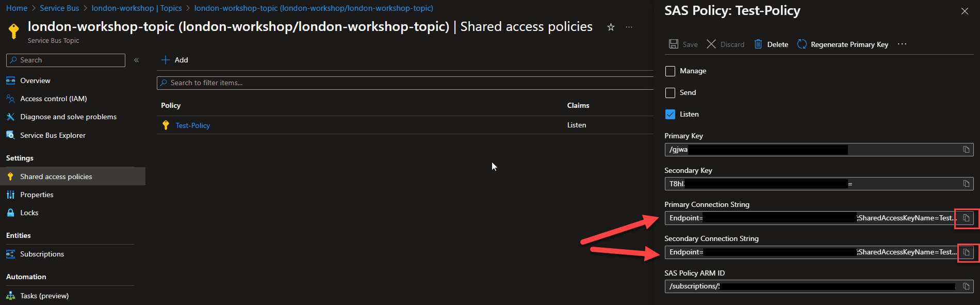Image resolution: width=980 pixels, height=305 pixels.
Task: Go to Subscriptions under Entities
Action: point(42,254)
